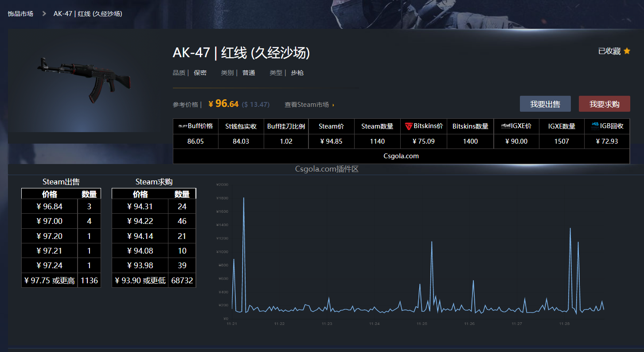This screenshot has height=352, width=644.
Task: Select sell listing price ¥ 97.21
Action: (x=50, y=251)
